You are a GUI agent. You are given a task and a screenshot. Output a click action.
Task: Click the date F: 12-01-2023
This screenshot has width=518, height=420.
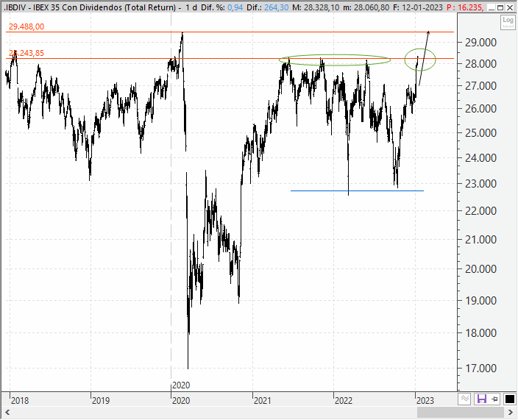click(418, 7)
